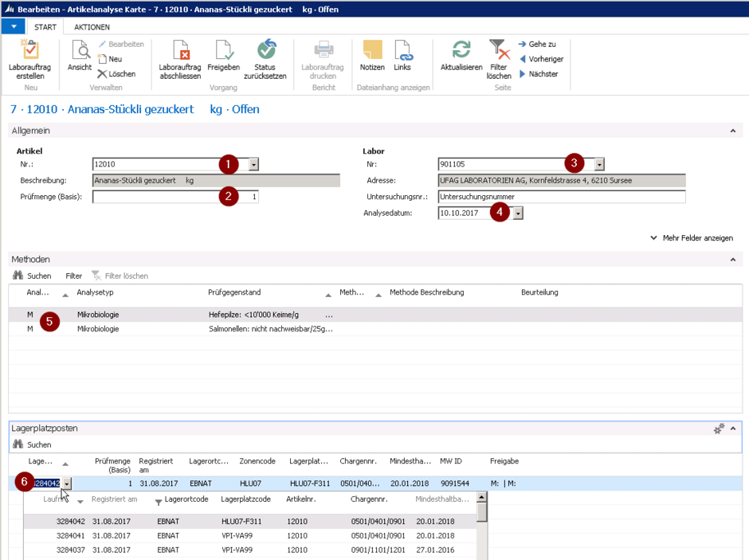
Task: Click the Analysedatum date field
Action: tap(475, 213)
